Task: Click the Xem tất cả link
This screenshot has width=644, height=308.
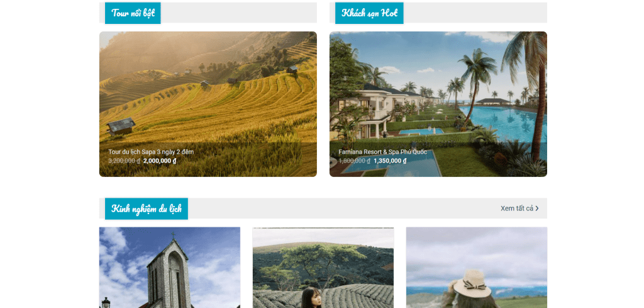Action: [x=517, y=208]
